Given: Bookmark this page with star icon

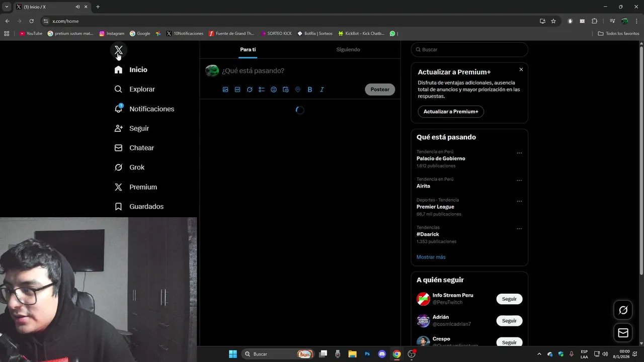Looking at the screenshot, I should pyautogui.click(x=553, y=21).
